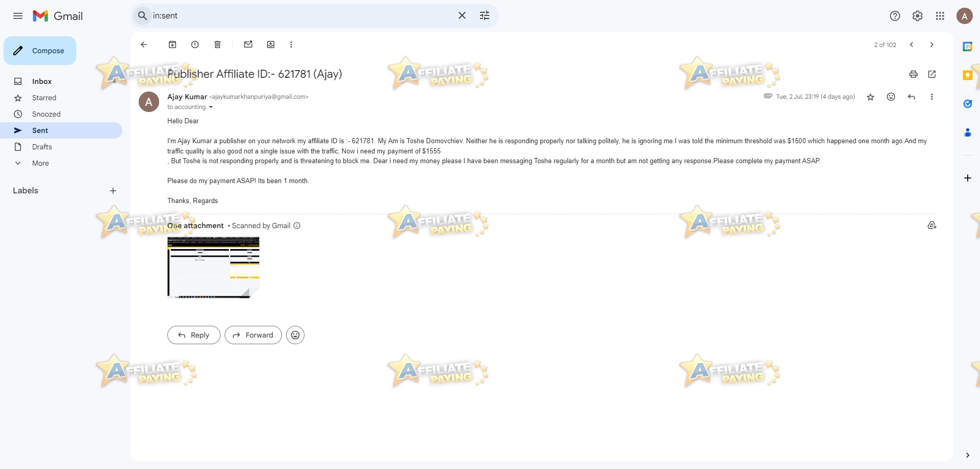Open the Google Account avatar
Image resolution: width=980 pixels, height=469 pixels.
(965, 16)
